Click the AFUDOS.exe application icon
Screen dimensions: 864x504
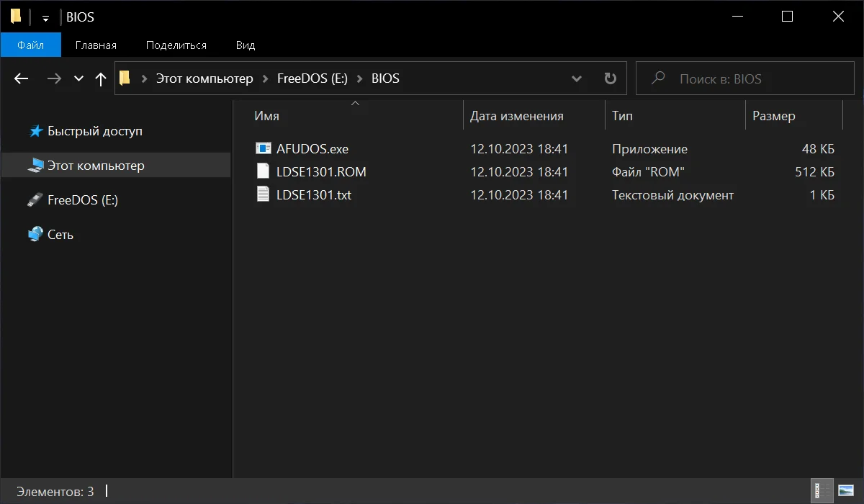tap(264, 149)
